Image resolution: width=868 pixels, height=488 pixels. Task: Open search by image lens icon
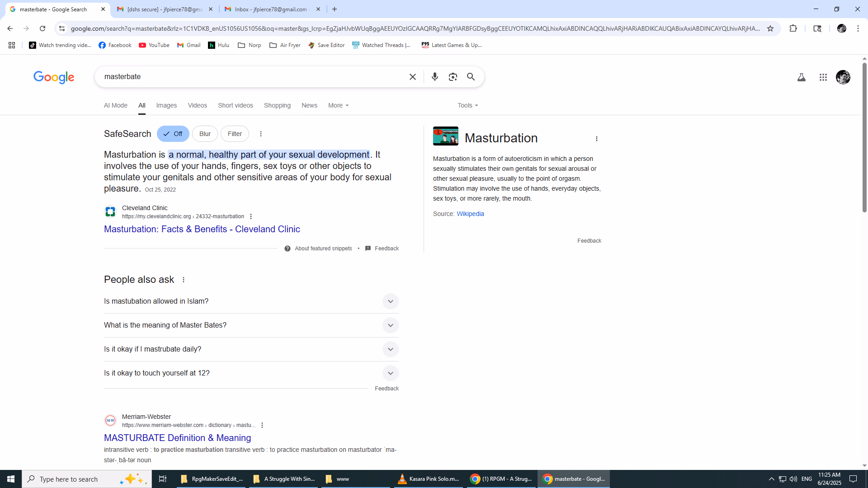click(x=453, y=77)
